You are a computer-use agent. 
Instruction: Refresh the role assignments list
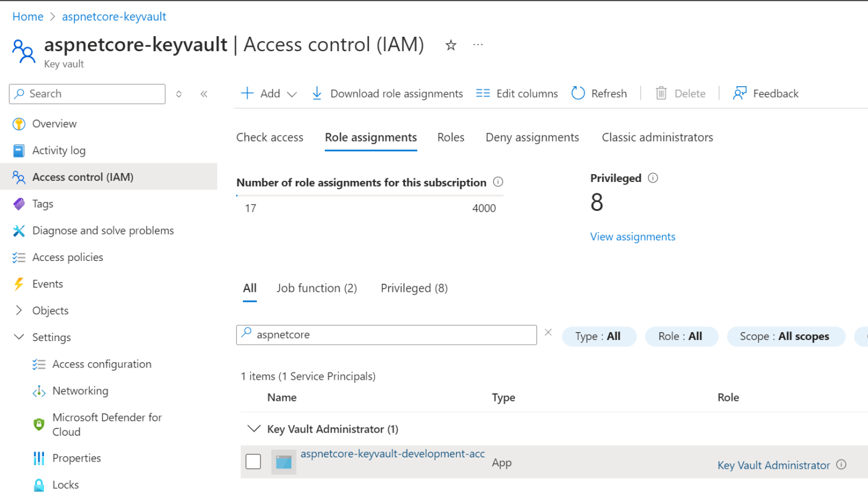pos(599,93)
